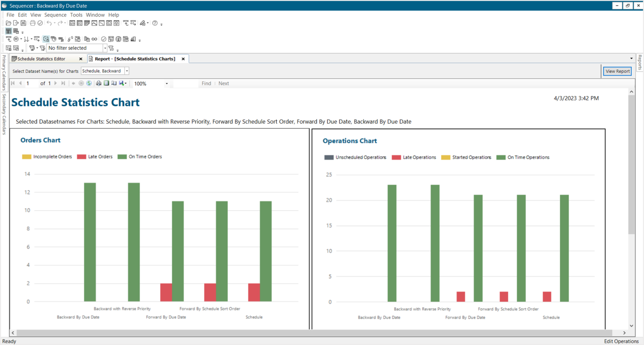The width and height of the screenshot is (644, 345).
Task: Select the Print icon in the main toolbar
Action: click(33, 23)
